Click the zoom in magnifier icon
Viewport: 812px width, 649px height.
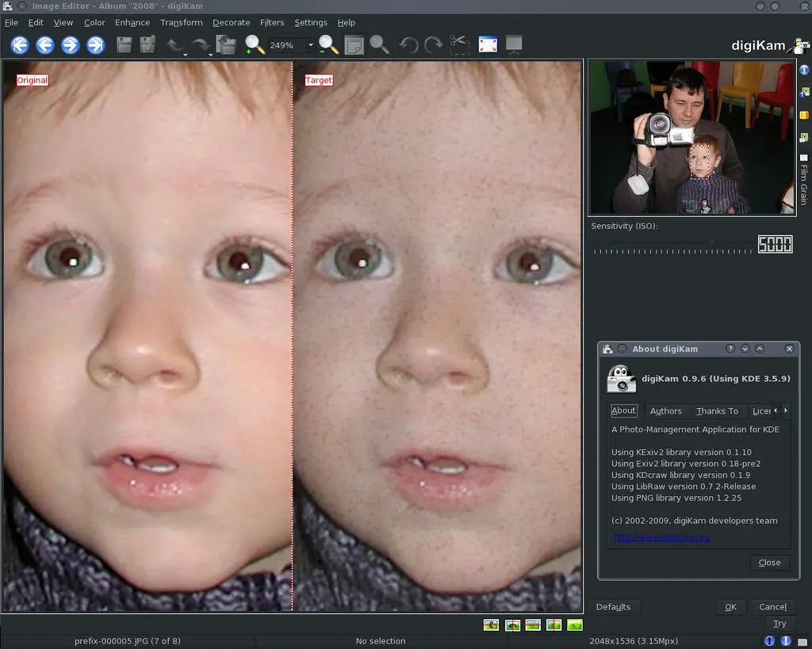coord(254,45)
